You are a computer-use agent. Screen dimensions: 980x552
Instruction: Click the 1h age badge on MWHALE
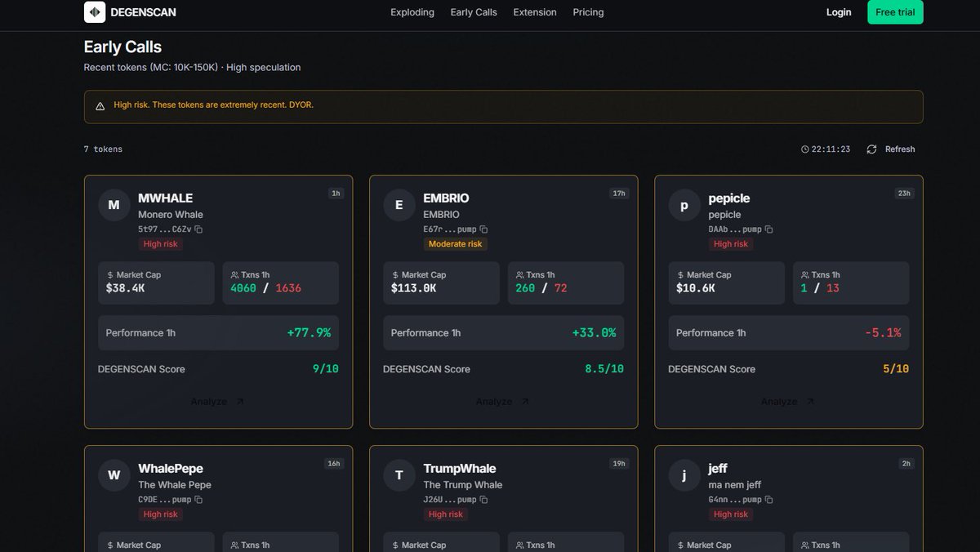click(x=336, y=194)
